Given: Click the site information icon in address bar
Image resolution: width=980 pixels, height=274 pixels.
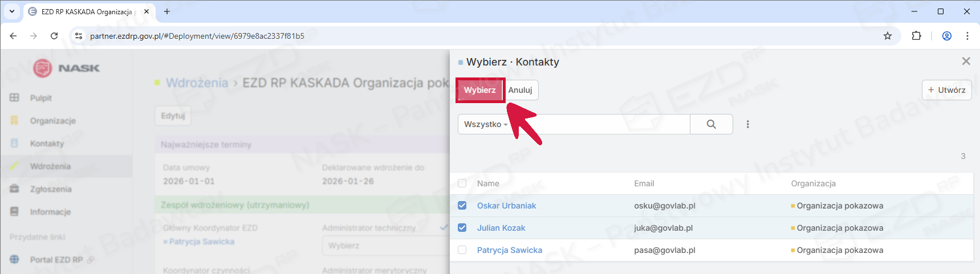Looking at the screenshot, I should point(79,36).
